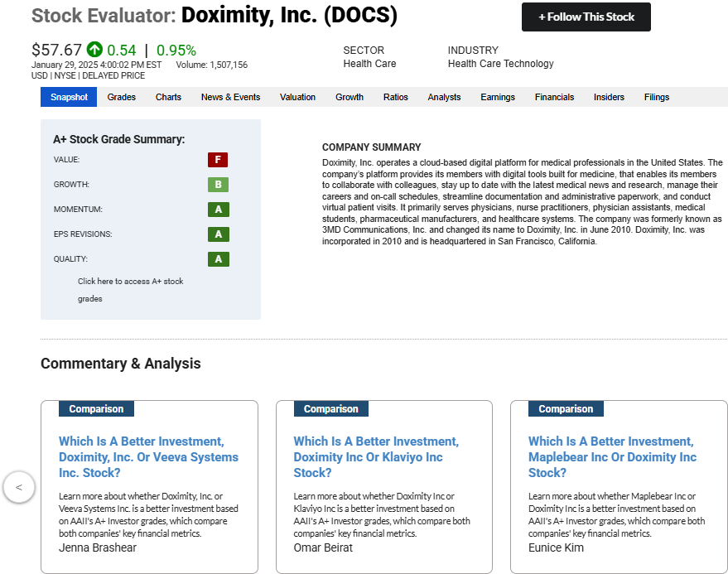Image resolution: width=728 pixels, height=574 pixels.
Task: Select the Valuation tab
Action: pyautogui.click(x=297, y=97)
